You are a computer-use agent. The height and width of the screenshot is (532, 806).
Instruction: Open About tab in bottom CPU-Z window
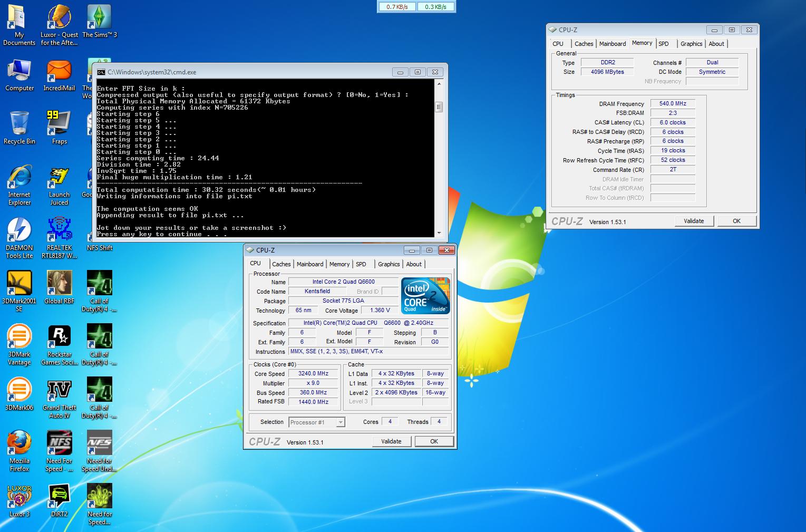click(414, 264)
